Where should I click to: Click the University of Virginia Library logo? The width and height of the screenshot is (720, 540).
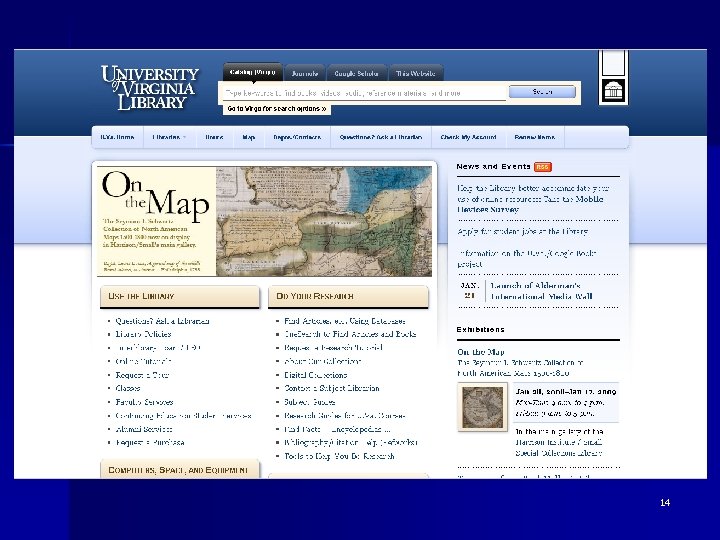(x=150, y=87)
